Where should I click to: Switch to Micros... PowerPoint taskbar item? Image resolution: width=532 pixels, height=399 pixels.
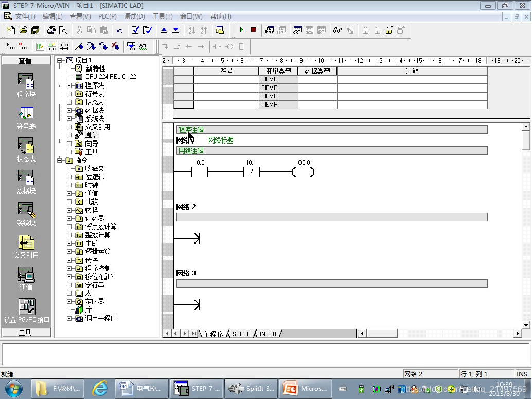(305, 389)
